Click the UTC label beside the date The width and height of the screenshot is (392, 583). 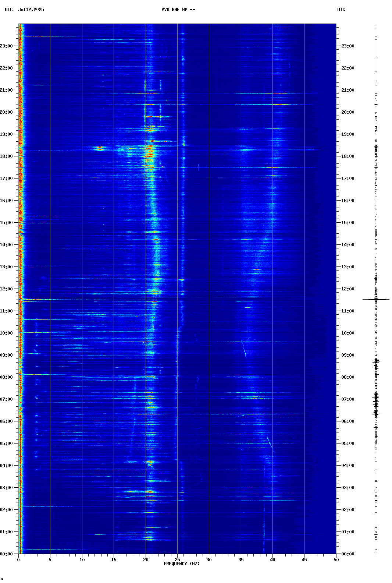coord(9,10)
